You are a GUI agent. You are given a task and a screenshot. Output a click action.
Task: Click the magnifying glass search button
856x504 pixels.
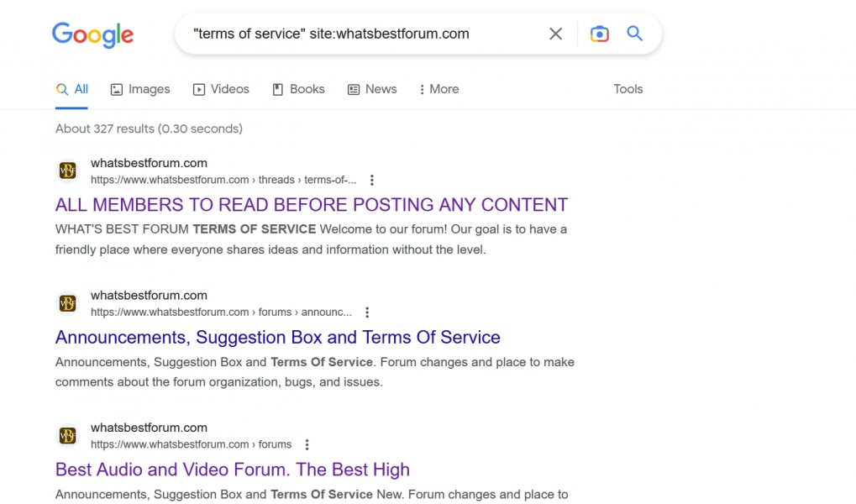click(634, 34)
